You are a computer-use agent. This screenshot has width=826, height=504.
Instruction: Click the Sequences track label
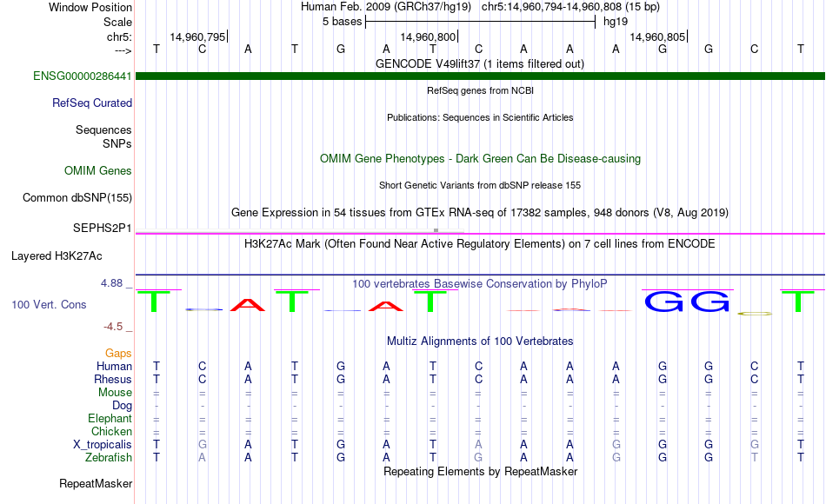pyautogui.click(x=103, y=129)
